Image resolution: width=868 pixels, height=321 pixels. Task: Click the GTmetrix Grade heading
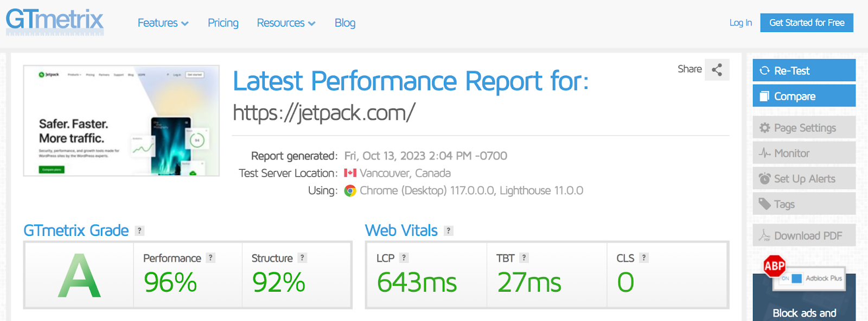click(76, 230)
